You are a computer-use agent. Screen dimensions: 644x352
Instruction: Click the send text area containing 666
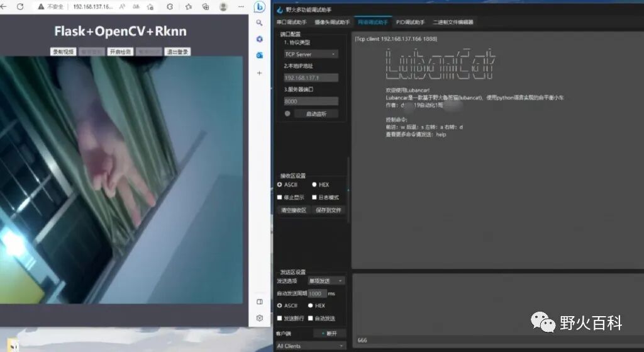(x=498, y=312)
